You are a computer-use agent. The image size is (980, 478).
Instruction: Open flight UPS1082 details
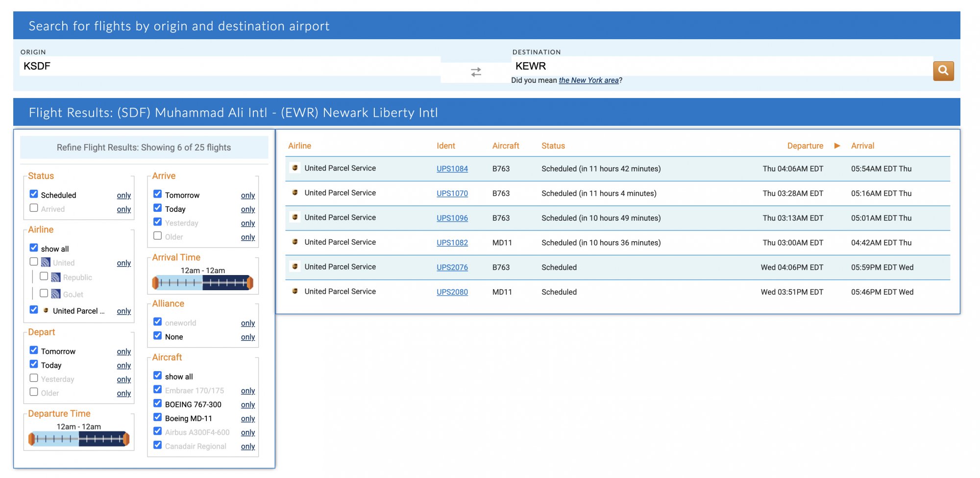452,243
